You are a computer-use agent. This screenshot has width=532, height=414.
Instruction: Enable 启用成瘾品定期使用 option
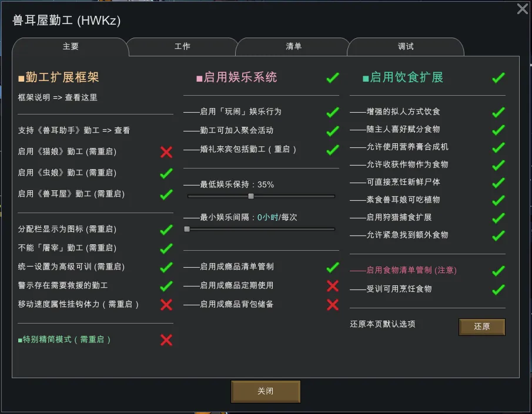pyautogui.click(x=333, y=286)
